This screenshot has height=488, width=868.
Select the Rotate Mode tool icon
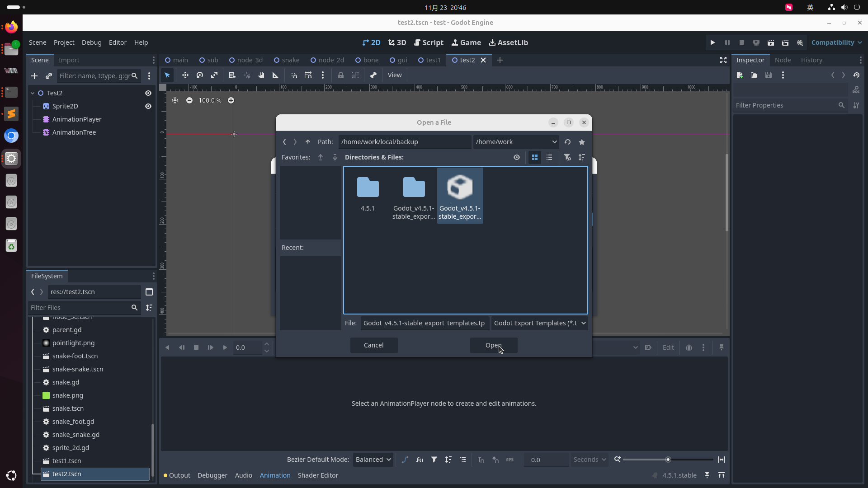(x=199, y=75)
